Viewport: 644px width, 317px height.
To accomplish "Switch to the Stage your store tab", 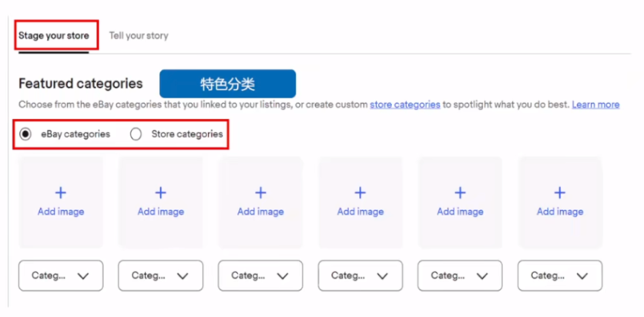I will click(54, 35).
